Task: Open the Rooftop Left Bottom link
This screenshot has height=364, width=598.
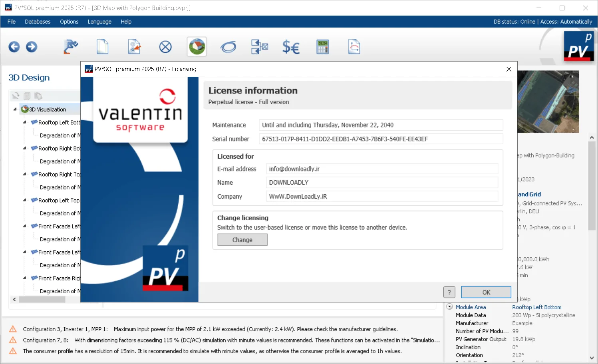Action: (x=537, y=307)
